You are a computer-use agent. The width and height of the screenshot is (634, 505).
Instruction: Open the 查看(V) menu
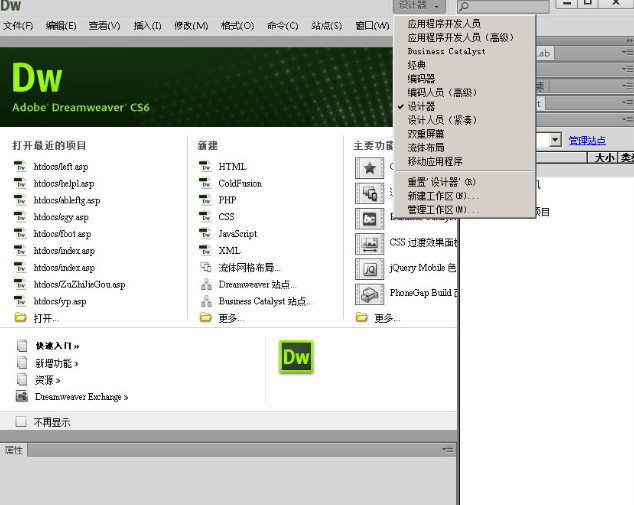point(104,26)
